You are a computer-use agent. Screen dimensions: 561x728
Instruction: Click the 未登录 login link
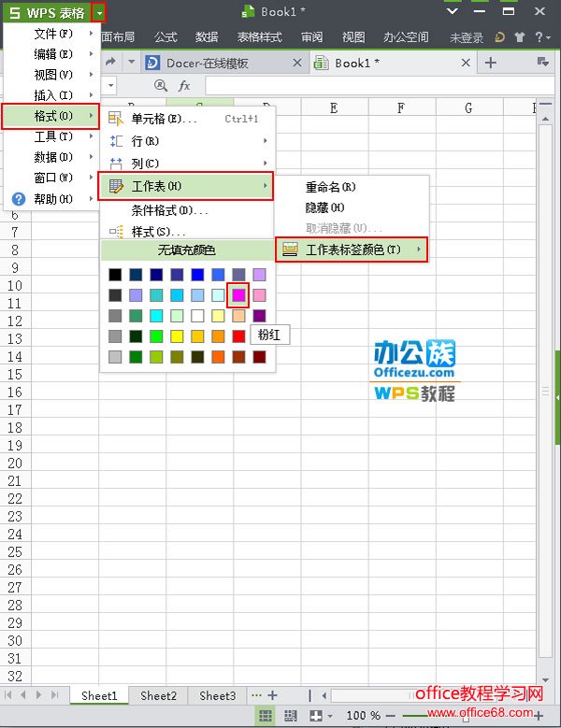(x=467, y=37)
